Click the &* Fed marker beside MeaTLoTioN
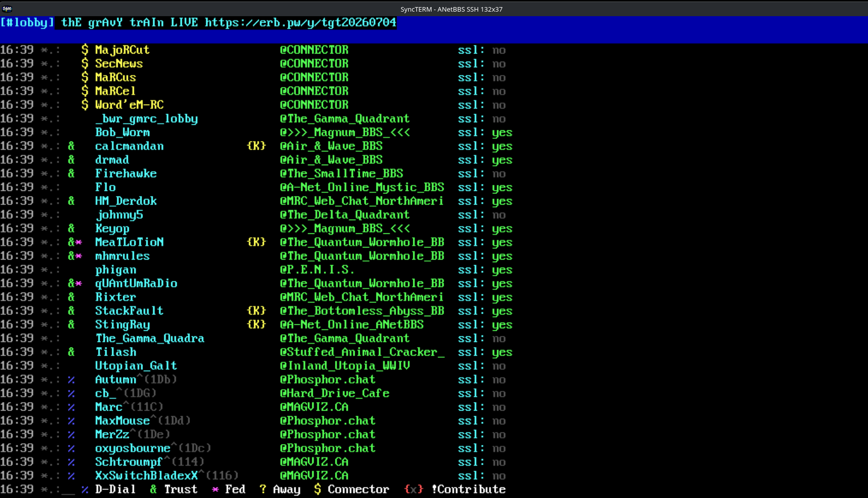Screen dimensions: 868x498 75,242
